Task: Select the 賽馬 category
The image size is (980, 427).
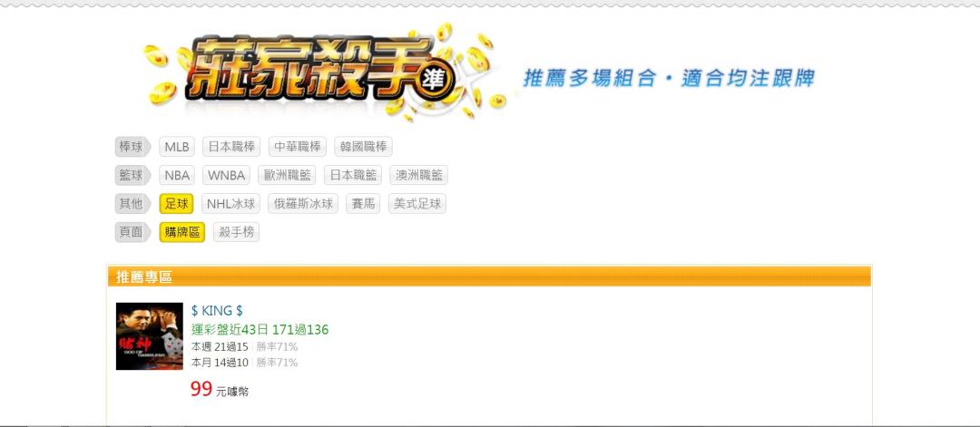Action: pyautogui.click(x=363, y=203)
